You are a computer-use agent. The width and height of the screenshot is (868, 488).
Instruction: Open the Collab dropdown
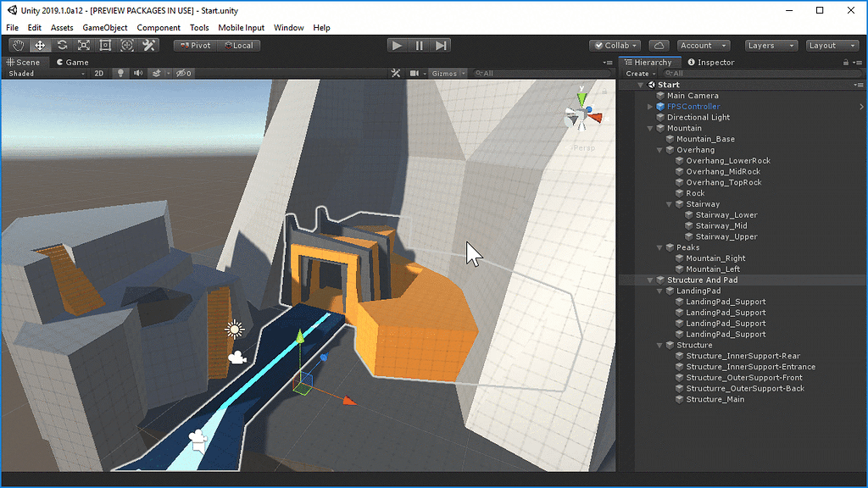tap(615, 46)
